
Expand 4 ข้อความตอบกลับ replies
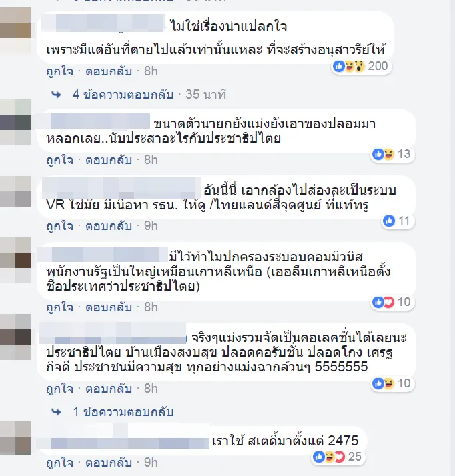coord(123,95)
